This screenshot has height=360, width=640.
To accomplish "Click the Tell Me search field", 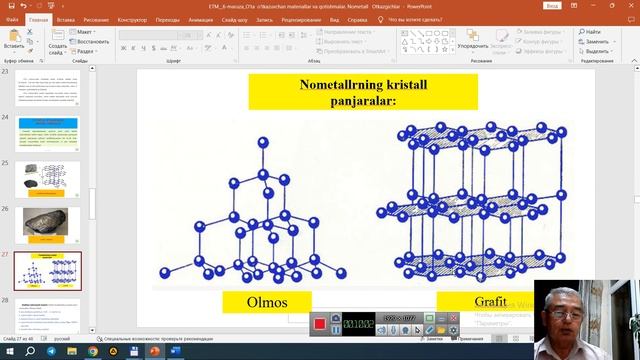I will 415,20.
